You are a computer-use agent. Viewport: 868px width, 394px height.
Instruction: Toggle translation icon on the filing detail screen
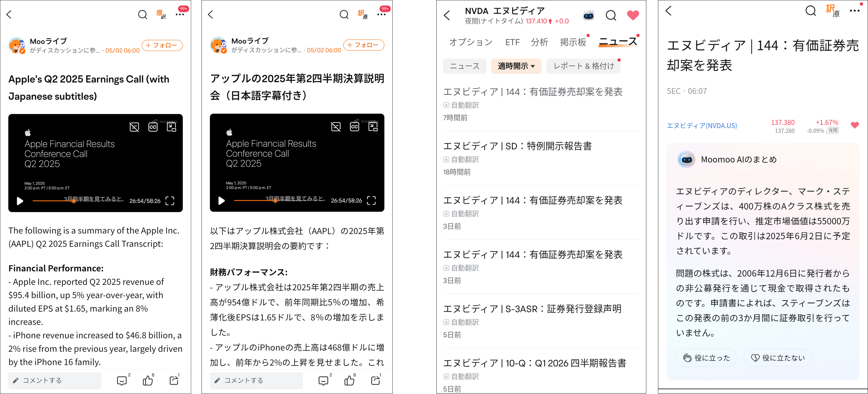pos(833,11)
